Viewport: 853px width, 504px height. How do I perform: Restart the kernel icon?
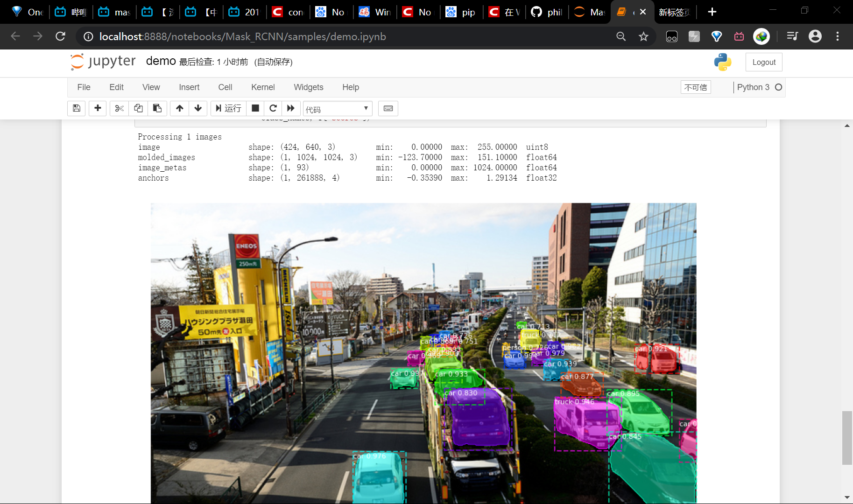pos(273,108)
